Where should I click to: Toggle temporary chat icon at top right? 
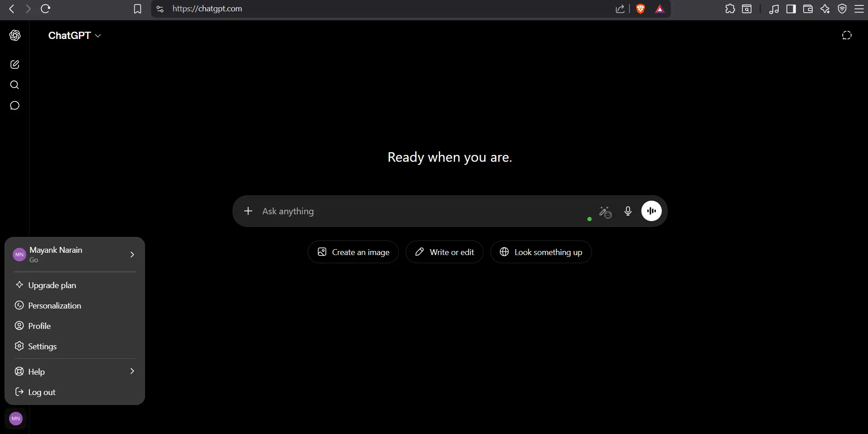847,35
